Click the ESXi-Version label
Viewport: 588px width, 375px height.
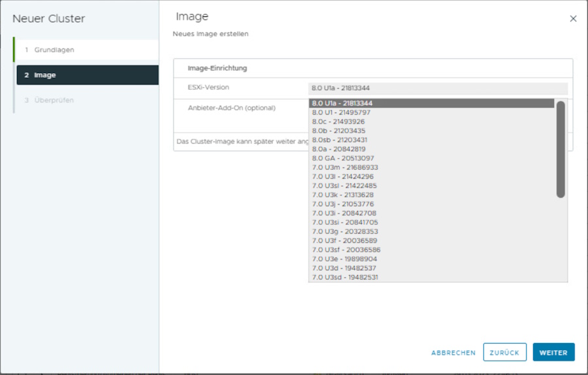(208, 88)
